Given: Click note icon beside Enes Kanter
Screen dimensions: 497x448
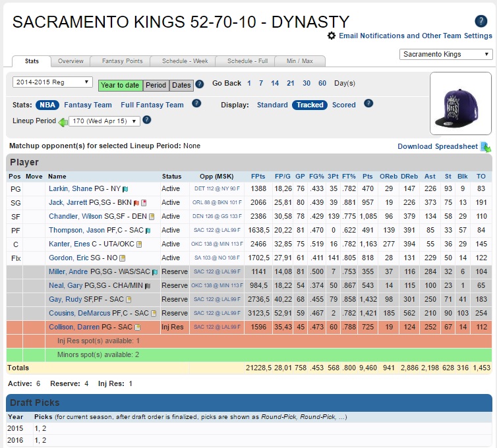Looking at the screenshot, I should tap(139, 244).
